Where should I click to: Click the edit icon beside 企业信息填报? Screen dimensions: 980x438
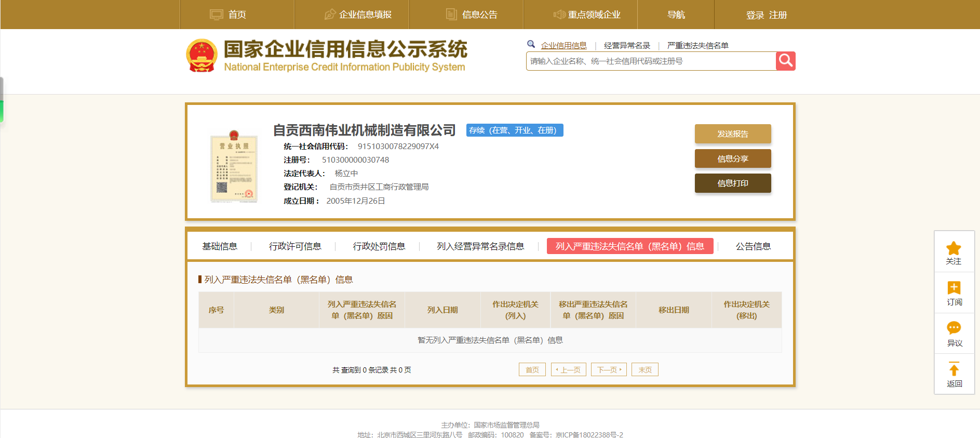(330, 15)
